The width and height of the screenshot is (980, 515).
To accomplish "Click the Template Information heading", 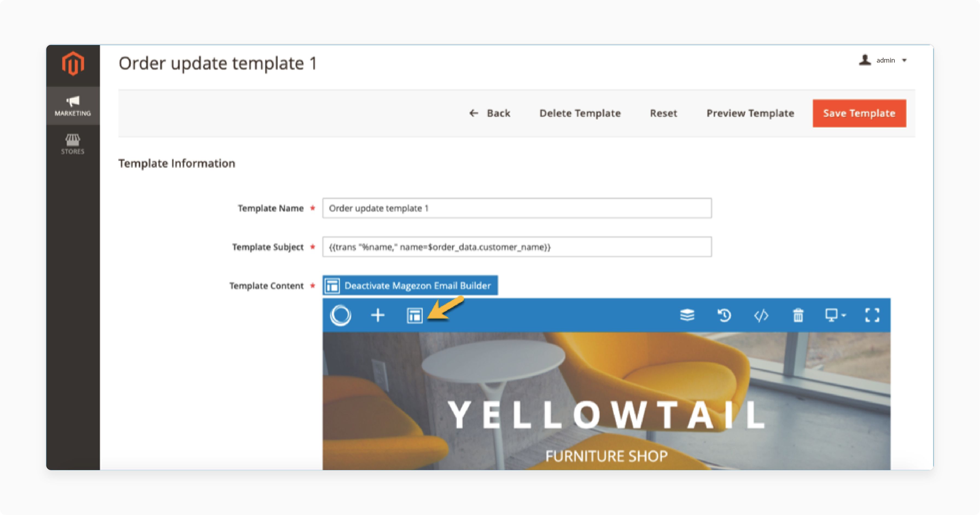I will click(177, 163).
